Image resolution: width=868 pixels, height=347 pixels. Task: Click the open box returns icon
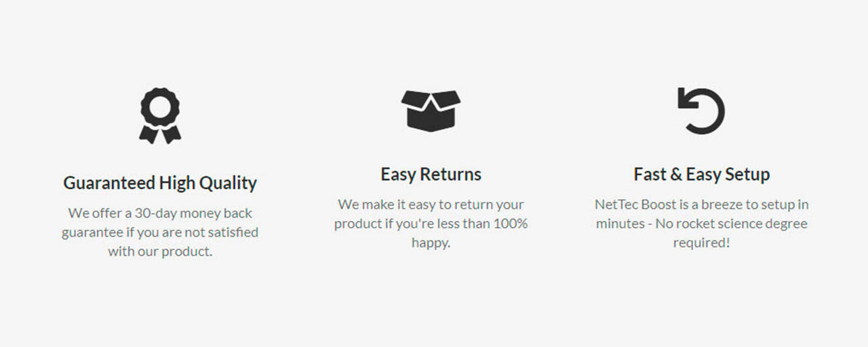tap(431, 110)
